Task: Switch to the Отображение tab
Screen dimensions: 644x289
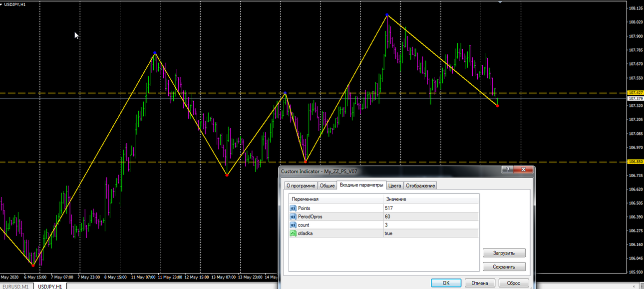Action: click(x=420, y=185)
